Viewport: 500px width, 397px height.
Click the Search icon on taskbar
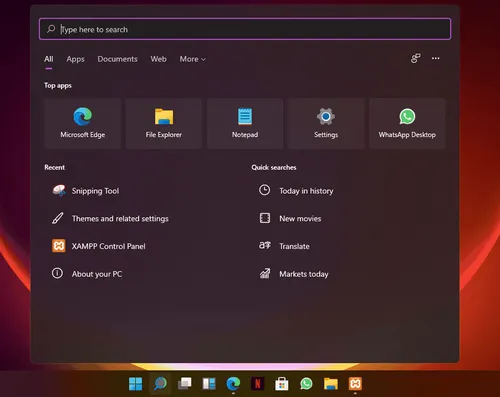[x=160, y=384]
